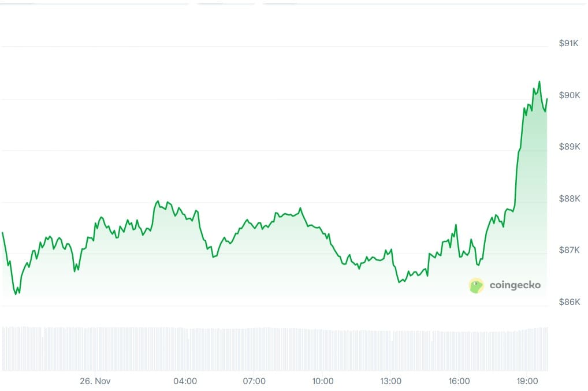Image resolution: width=588 pixels, height=391 pixels.
Task: Click the $88K price axis label
Action: pos(569,198)
